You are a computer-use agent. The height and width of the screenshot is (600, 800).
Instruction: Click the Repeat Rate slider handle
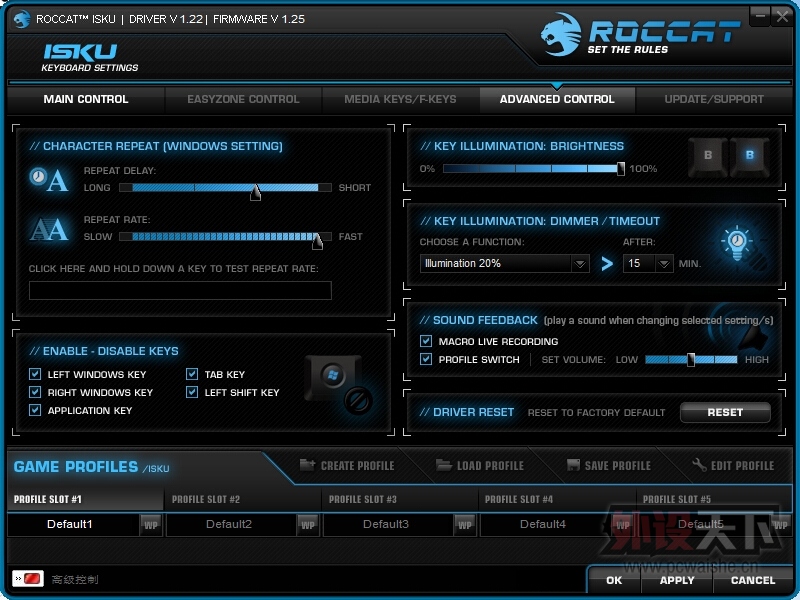click(x=317, y=241)
